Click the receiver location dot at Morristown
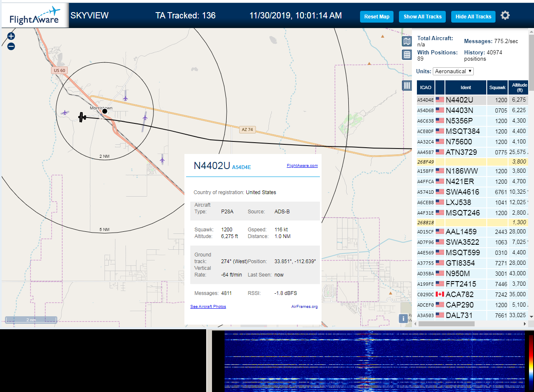 pos(105,111)
